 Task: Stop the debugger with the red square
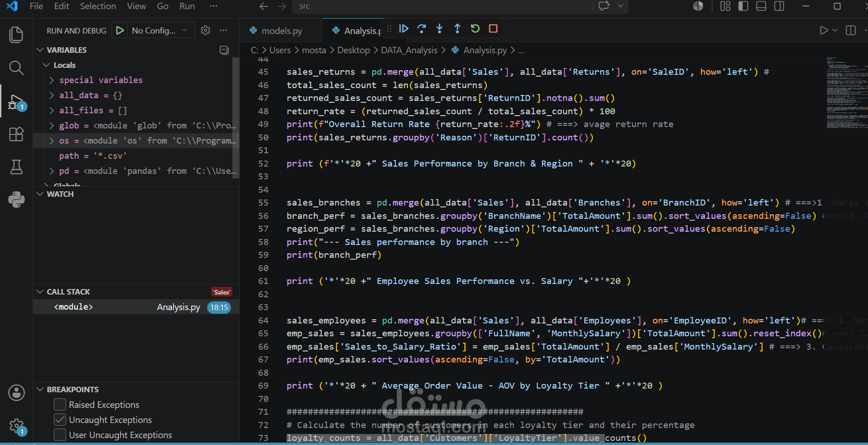[x=493, y=29]
